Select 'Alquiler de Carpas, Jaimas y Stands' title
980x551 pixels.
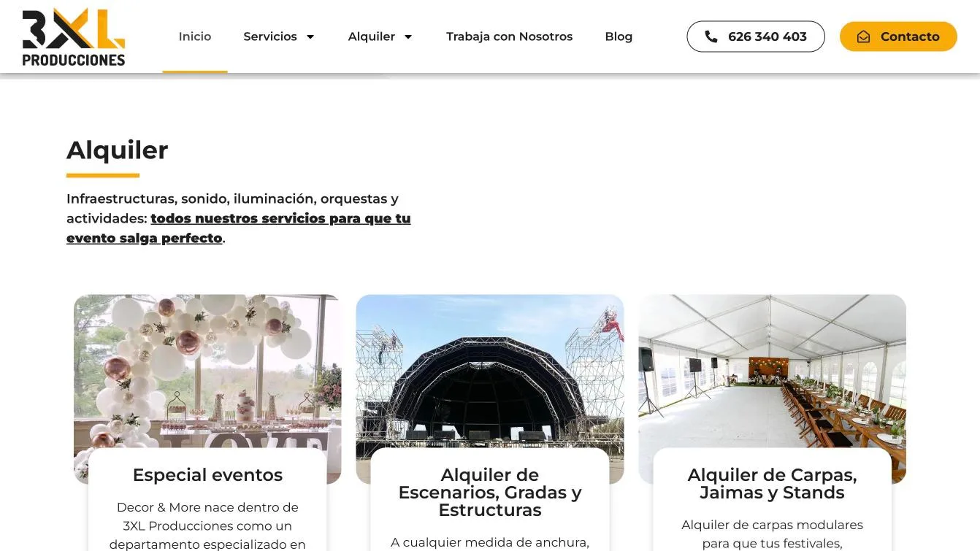click(773, 484)
